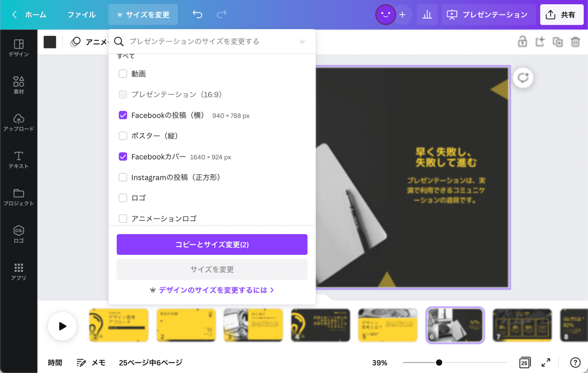Delete the current page with the trash icon
588x373 pixels.
tap(576, 41)
